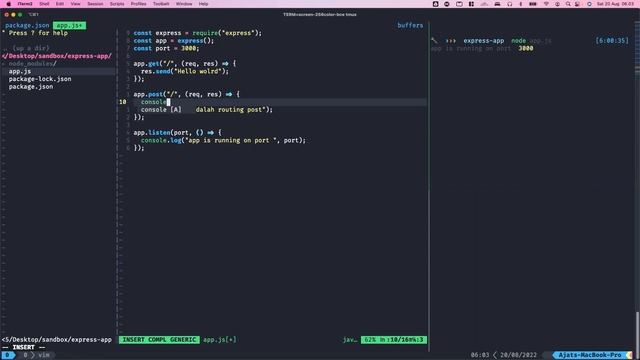Open package.json from the file tree
The image size is (640, 360).
click(31, 87)
